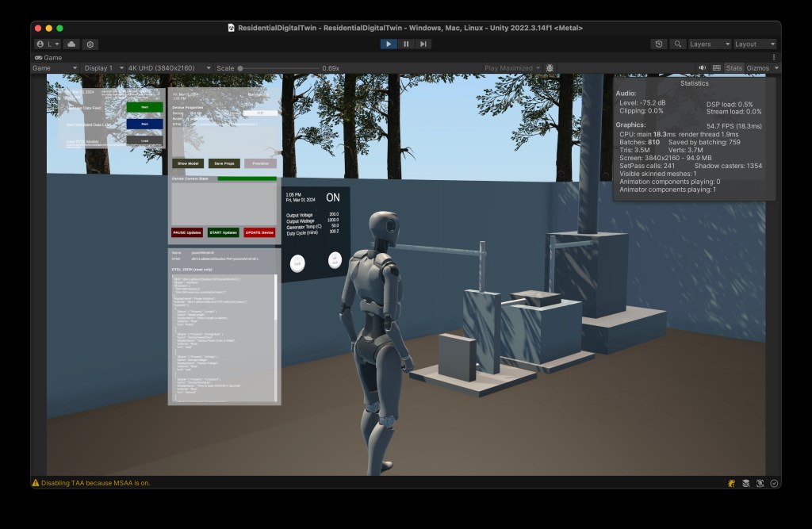Click the Step frame button
Screen dimensions: 812x529
coord(424,44)
